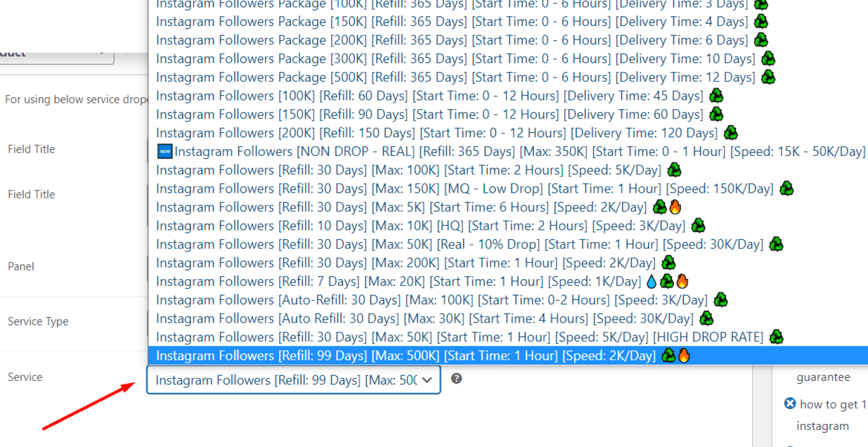
Task: Click the blue X icon beside 'how to get'
Action: click(790, 403)
